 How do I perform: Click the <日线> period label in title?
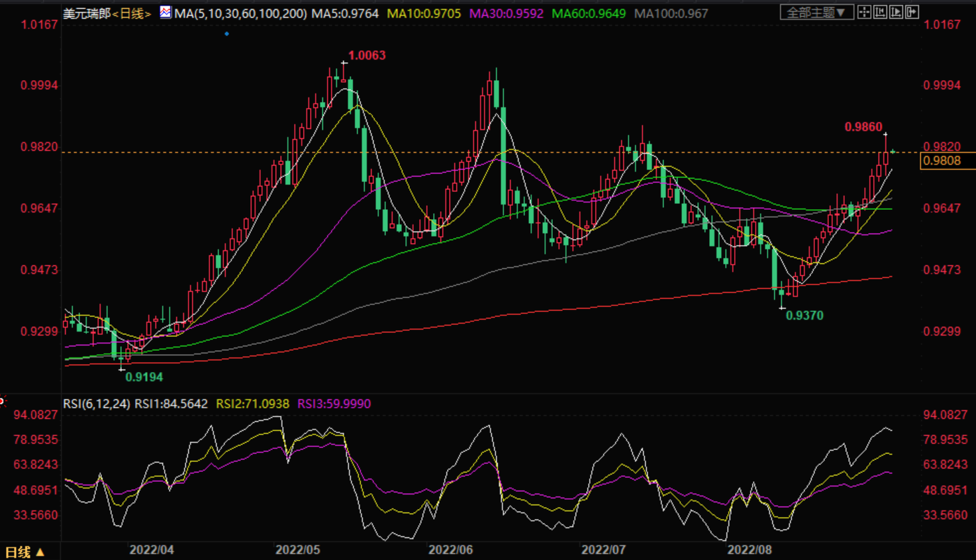pyautogui.click(x=131, y=13)
